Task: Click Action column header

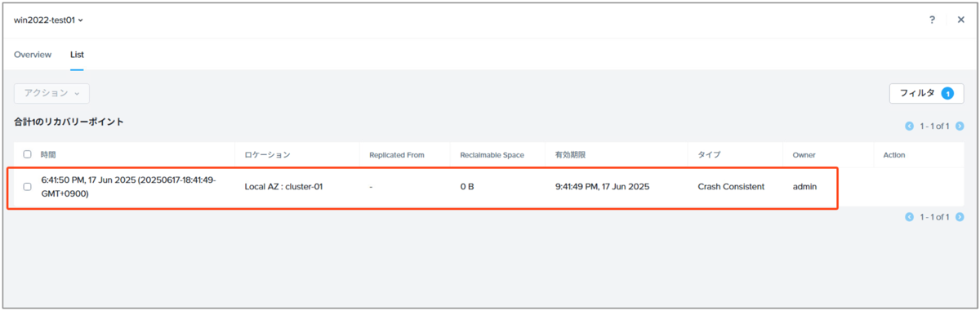Action: (x=894, y=154)
